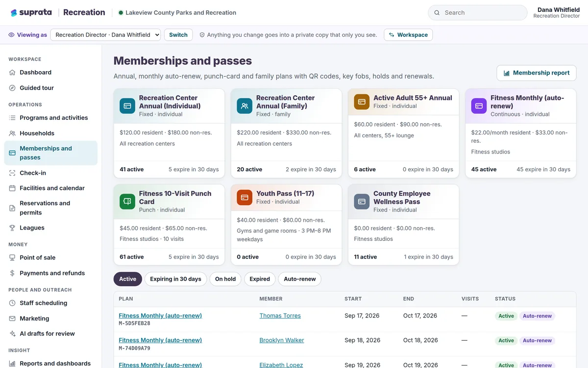Click the Point of sale monitor icon

[x=12, y=258]
